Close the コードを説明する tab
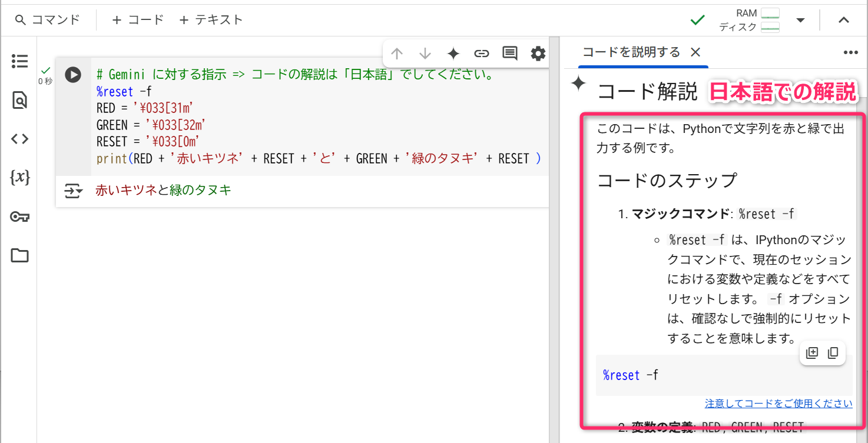The height and width of the screenshot is (443, 868). (x=695, y=52)
